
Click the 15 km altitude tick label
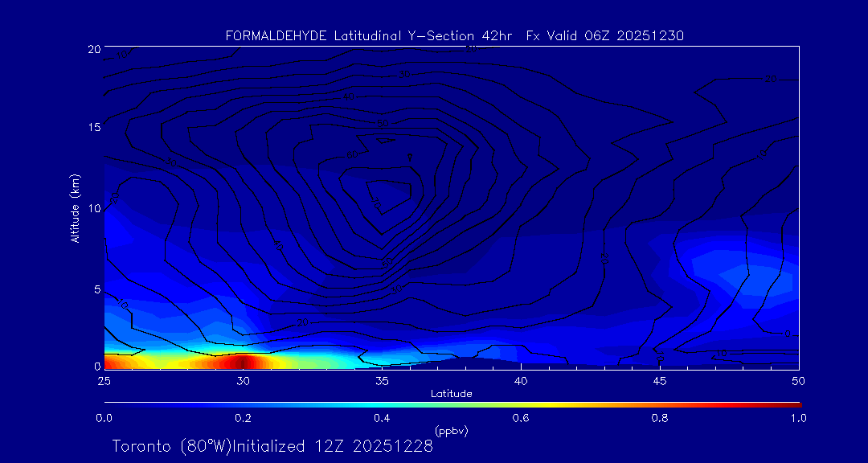92,127
